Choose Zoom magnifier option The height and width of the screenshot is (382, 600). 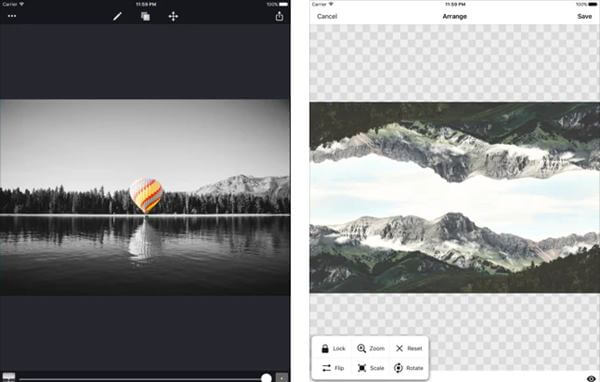370,348
